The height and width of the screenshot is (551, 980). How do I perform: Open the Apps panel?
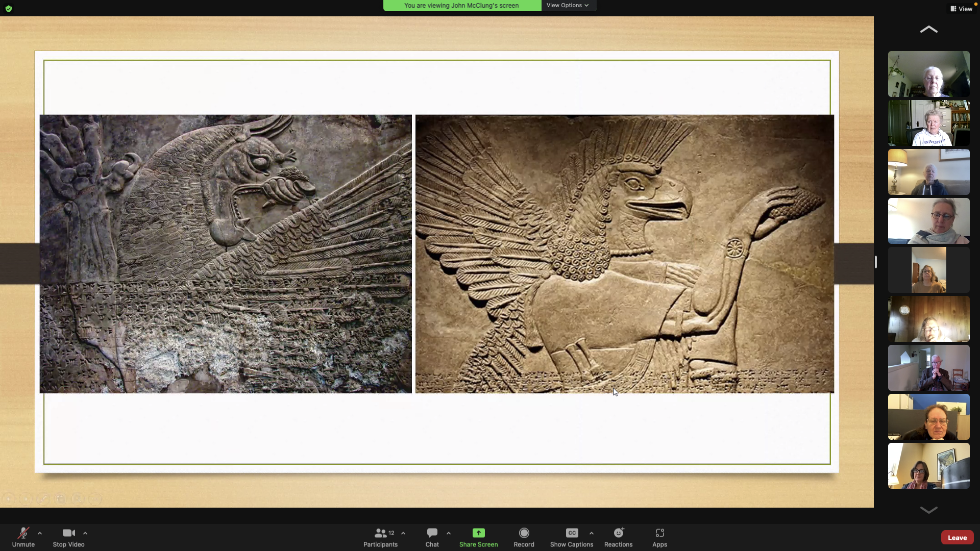coord(659,533)
